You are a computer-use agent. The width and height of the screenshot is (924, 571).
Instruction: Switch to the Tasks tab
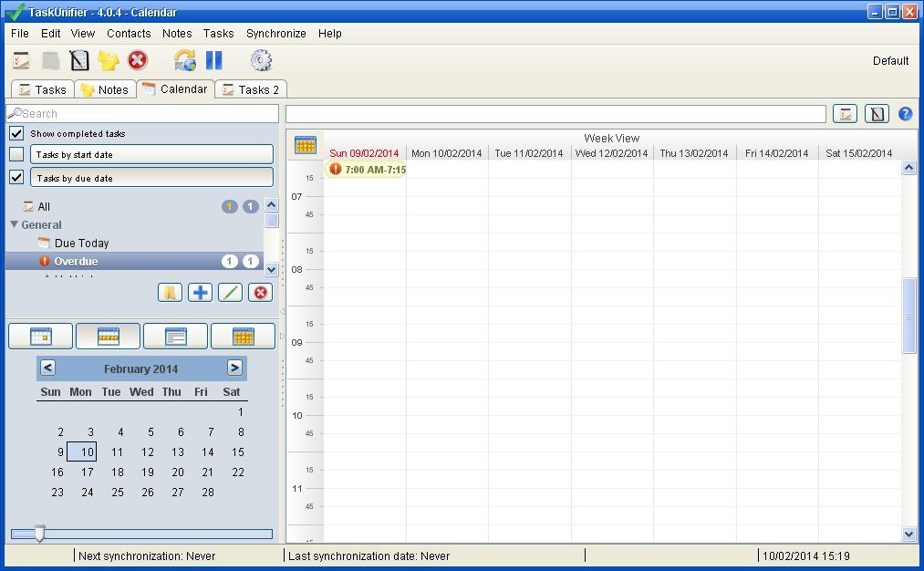coord(43,89)
